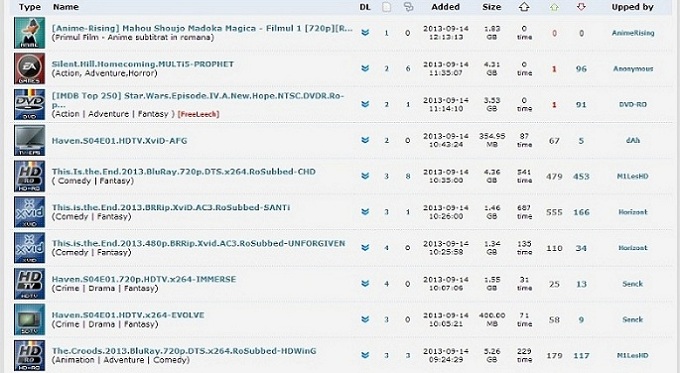Download Haven 720p IMMERSE arrow icon
The image size is (680, 373).
[x=365, y=284]
